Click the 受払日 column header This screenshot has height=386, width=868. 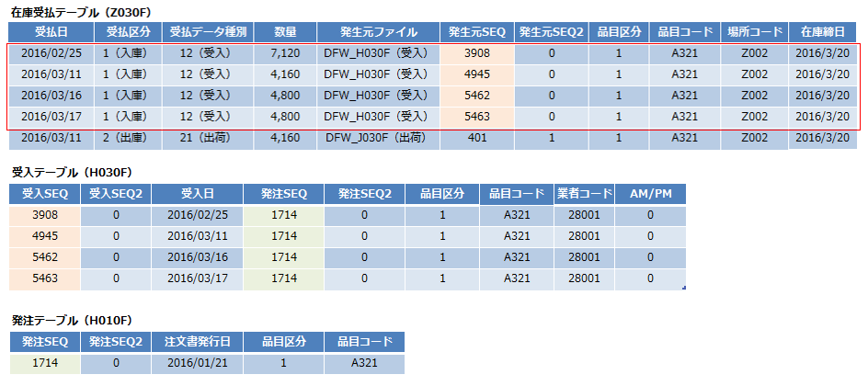tap(45, 32)
